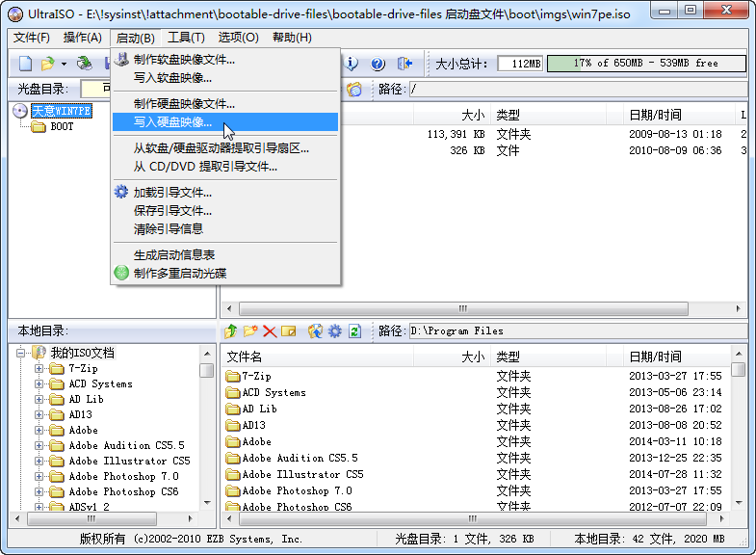Viewport: 756px width, 555px height.
Task: Click the blue Help question mark icon
Action: coord(378,64)
